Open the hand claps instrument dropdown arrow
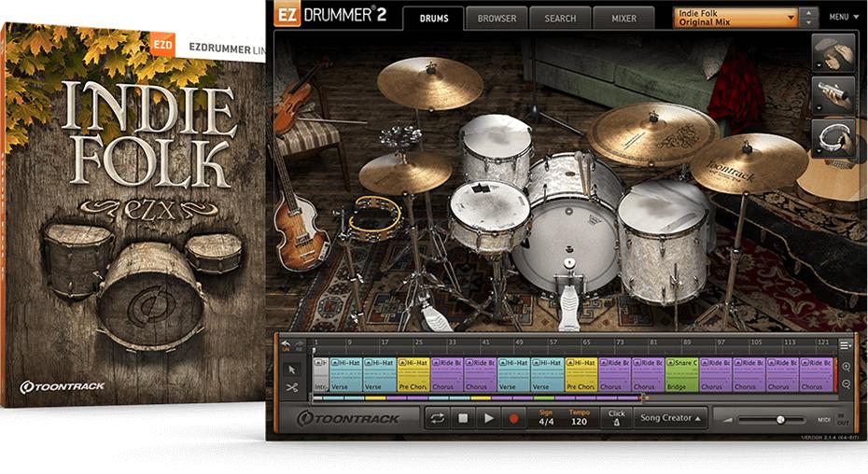The width and height of the screenshot is (868, 474). point(819,65)
